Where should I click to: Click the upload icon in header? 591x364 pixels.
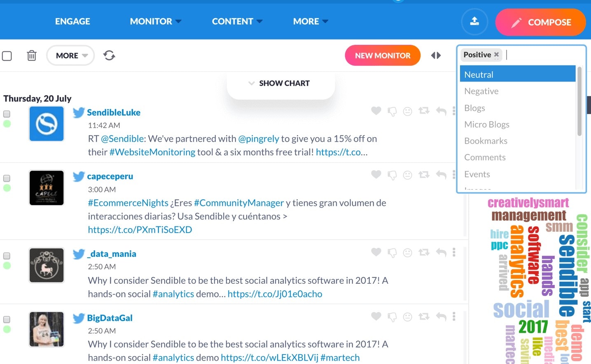pyautogui.click(x=474, y=21)
